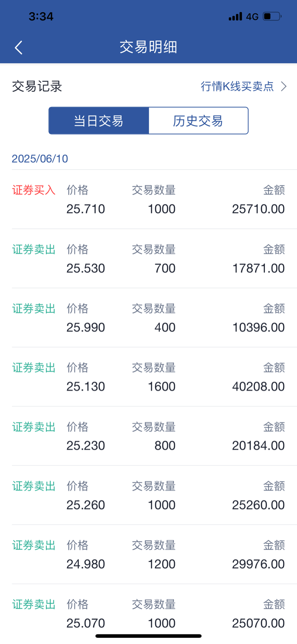Open the chevron next to 行情K线买卖点
Viewport: 297px width, 644px height.
click(284, 86)
